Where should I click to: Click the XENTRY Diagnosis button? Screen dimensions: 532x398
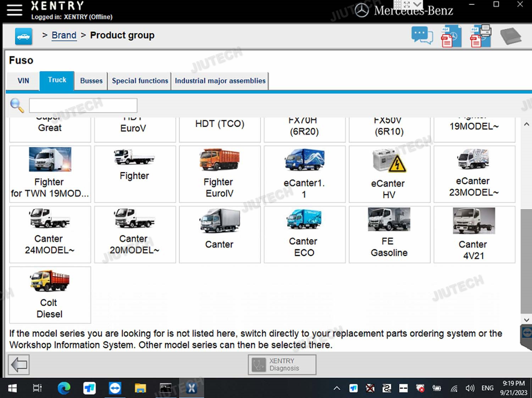click(x=282, y=365)
